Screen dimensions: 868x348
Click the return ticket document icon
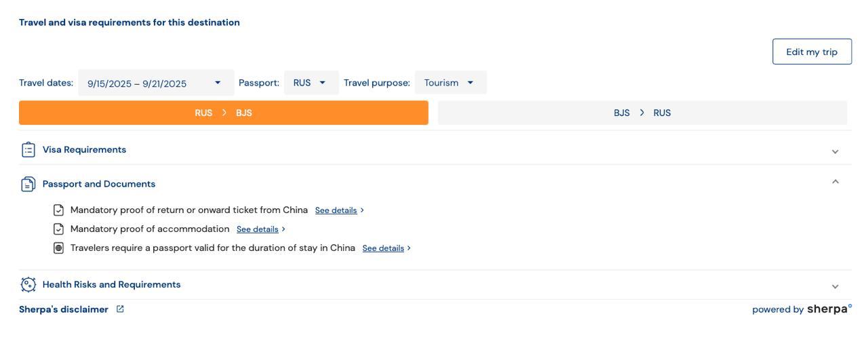tap(59, 210)
